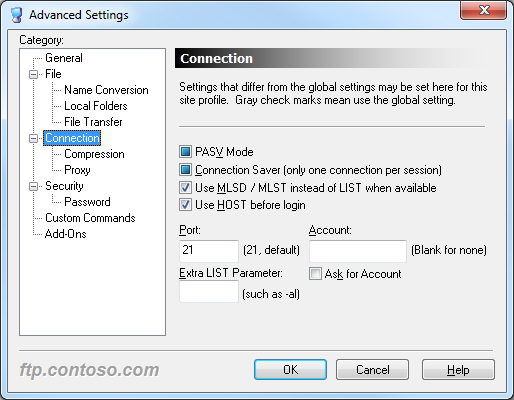514x400 pixels.
Task: Uncheck Use MLSD / MLST instead of LIST
Action: (185, 187)
